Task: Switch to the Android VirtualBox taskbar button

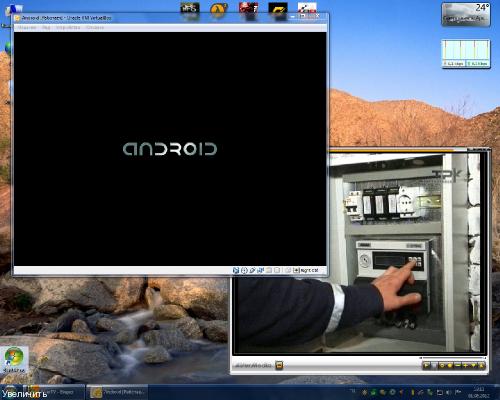Action: pyautogui.click(x=117, y=392)
